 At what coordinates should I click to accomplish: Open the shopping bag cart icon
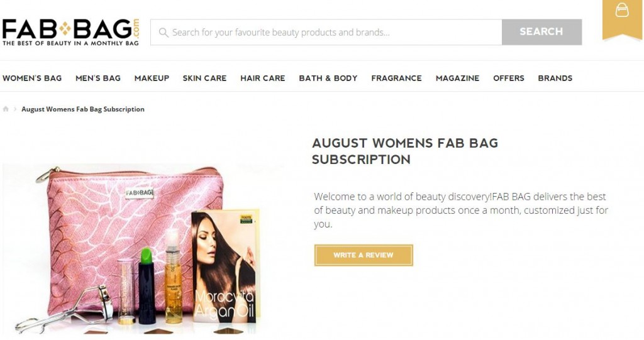pos(622,10)
